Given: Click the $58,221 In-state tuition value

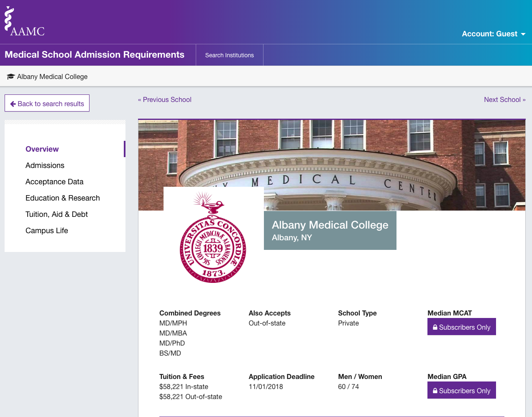Looking at the screenshot, I should (x=184, y=386).
